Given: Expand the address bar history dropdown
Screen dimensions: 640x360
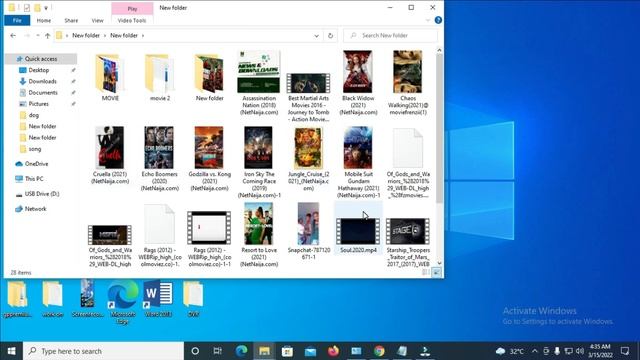Looking at the screenshot, I should [x=316, y=36].
